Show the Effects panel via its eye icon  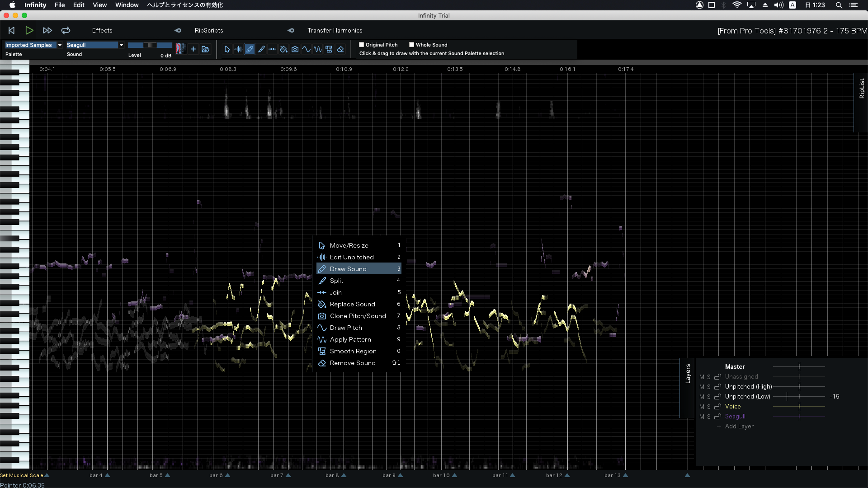click(178, 30)
